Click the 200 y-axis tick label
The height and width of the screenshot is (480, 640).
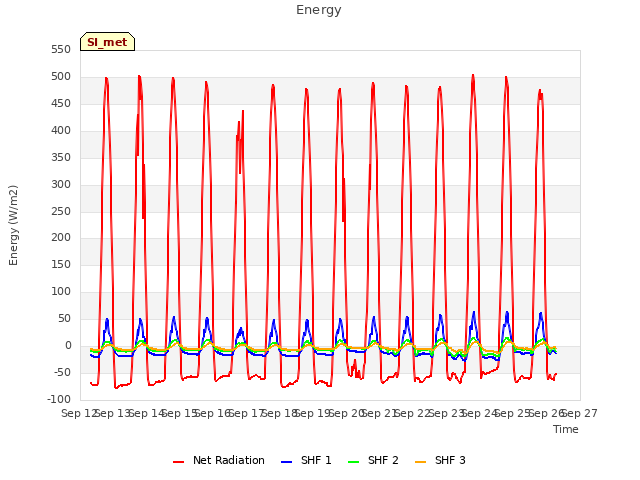61,237
